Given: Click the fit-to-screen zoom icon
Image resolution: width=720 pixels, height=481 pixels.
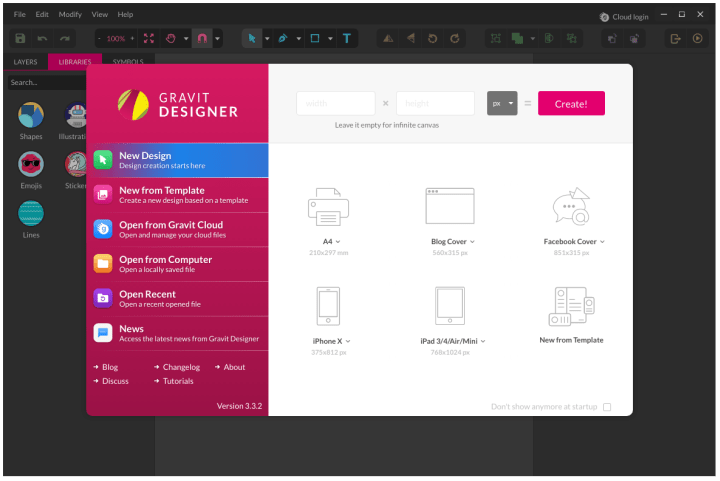Looking at the screenshot, I should point(149,39).
